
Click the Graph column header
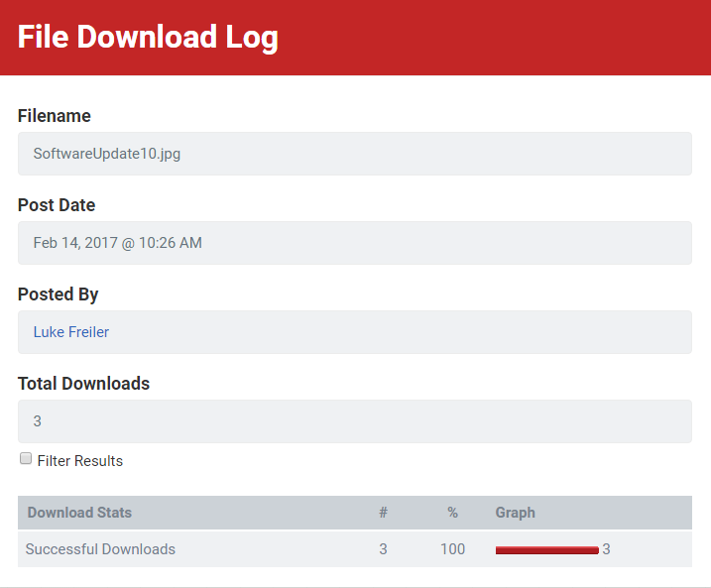[x=515, y=513]
